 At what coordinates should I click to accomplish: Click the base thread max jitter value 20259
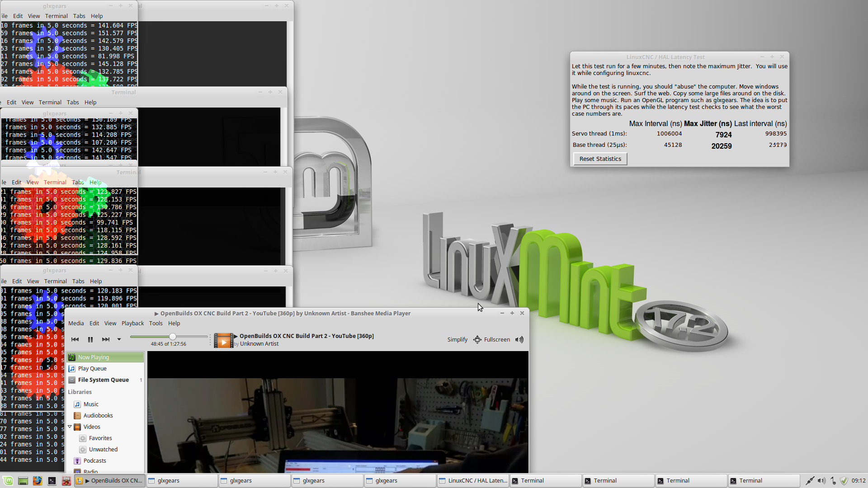pos(722,146)
